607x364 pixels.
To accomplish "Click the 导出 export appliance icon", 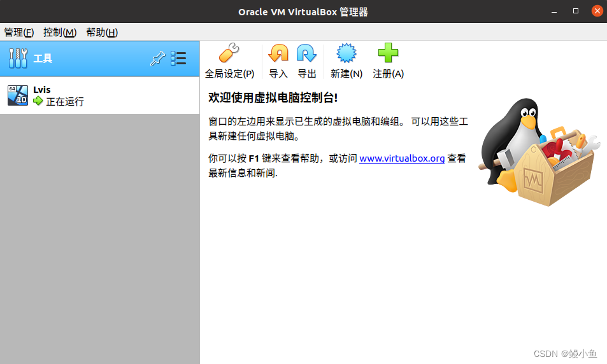I will 306,53.
